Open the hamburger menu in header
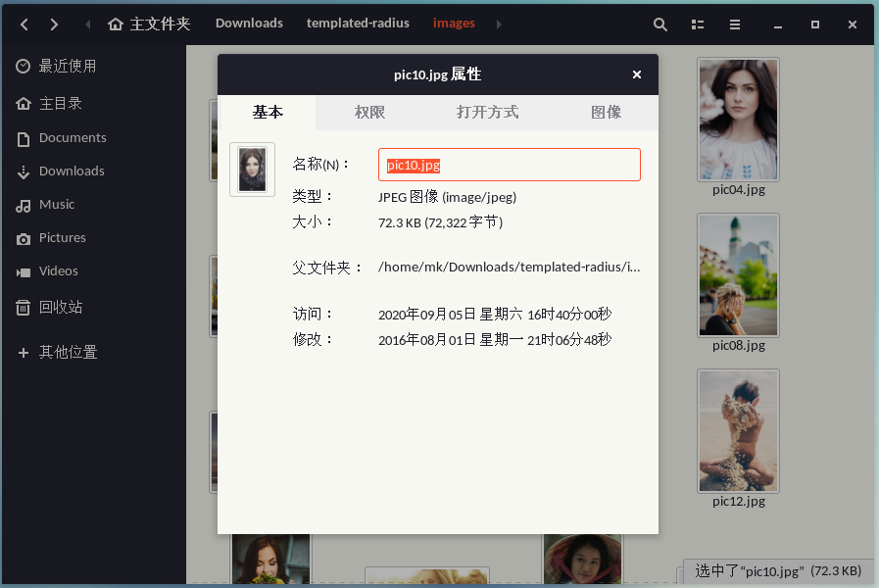 [734, 24]
